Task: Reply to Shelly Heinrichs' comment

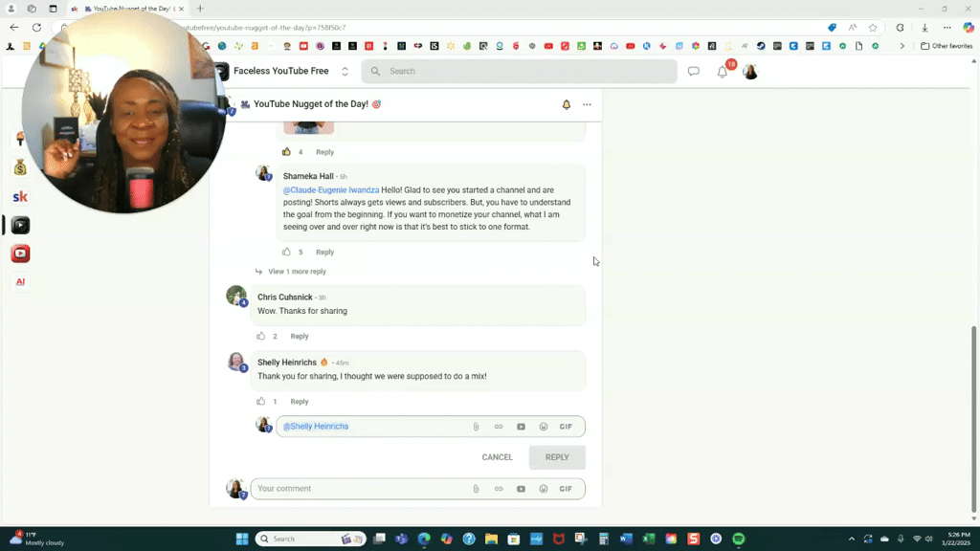Action: click(300, 402)
